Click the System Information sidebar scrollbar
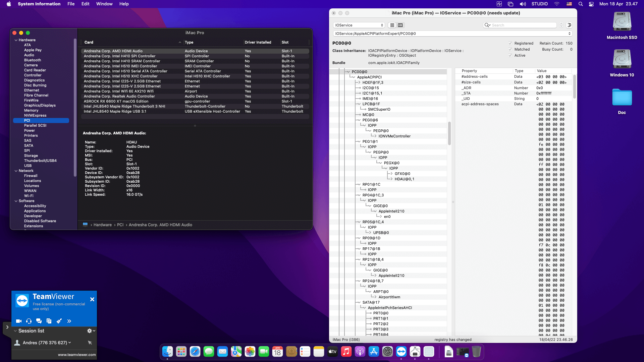The height and width of the screenshot is (362, 644). pyautogui.click(x=75, y=107)
